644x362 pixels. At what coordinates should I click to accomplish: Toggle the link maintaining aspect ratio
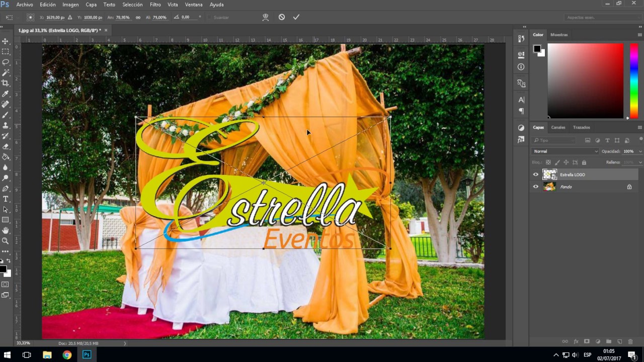138,17
